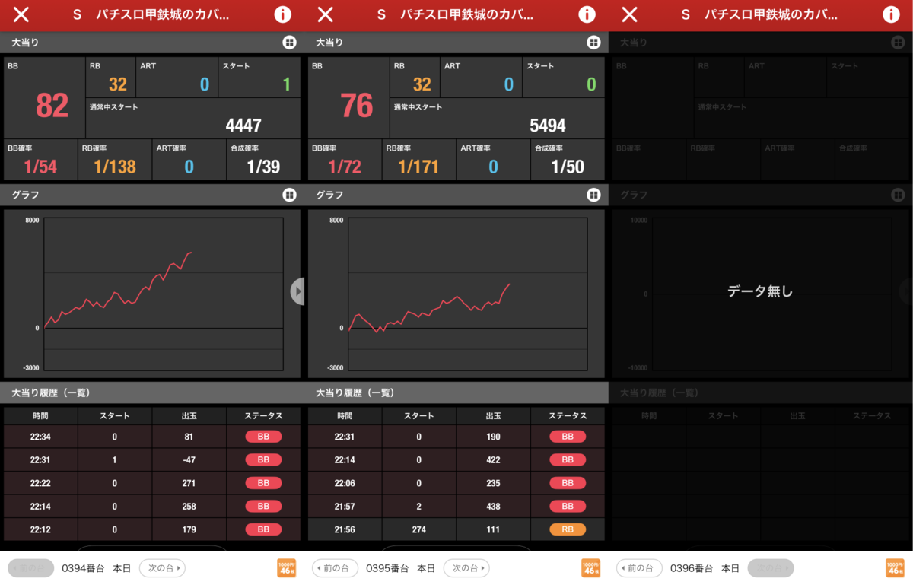The height and width of the screenshot is (588, 913).
Task: Click the greyed-out 次の台 button beside 0396番台
Action: pos(771,568)
